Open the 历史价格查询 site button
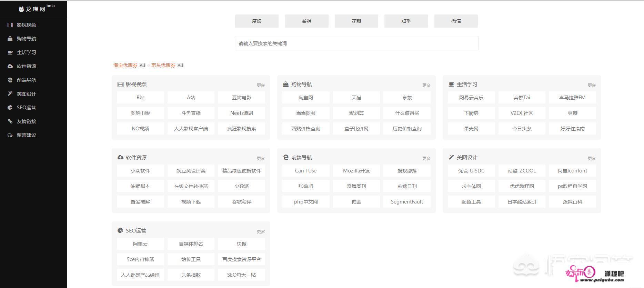644x288 pixels. pos(407,129)
